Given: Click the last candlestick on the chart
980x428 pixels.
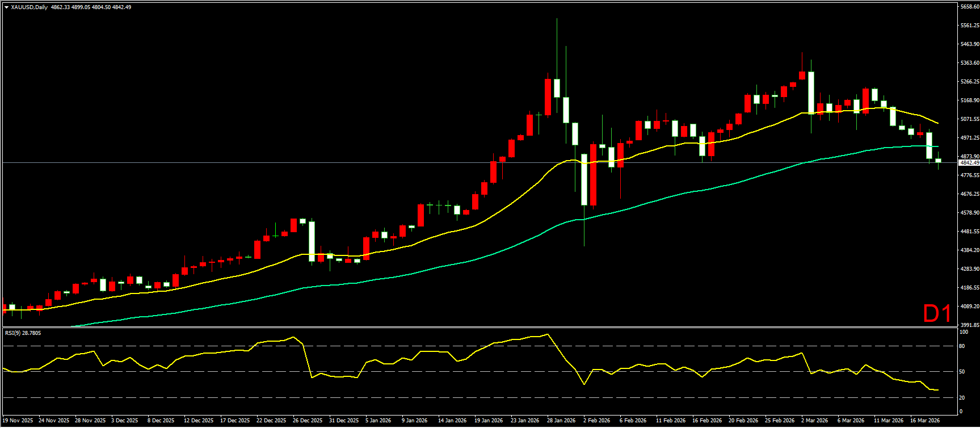Looking at the screenshot, I should 938,161.
